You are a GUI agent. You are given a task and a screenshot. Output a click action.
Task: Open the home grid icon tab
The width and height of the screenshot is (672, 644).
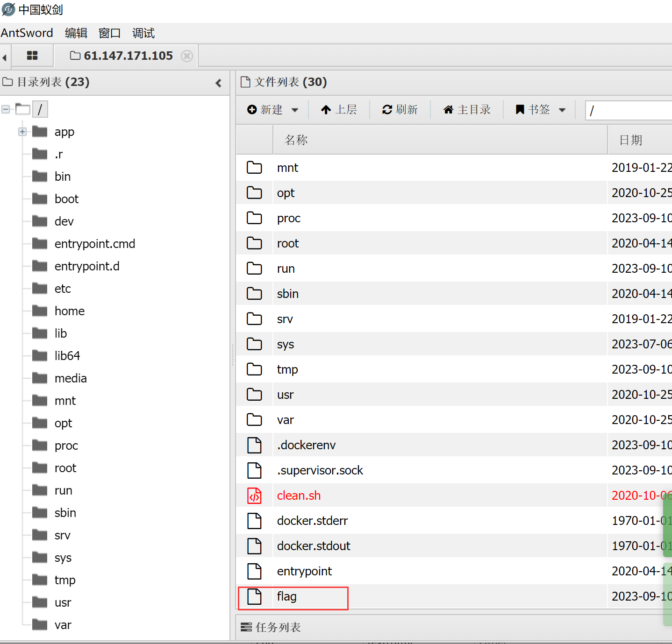point(32,56)
